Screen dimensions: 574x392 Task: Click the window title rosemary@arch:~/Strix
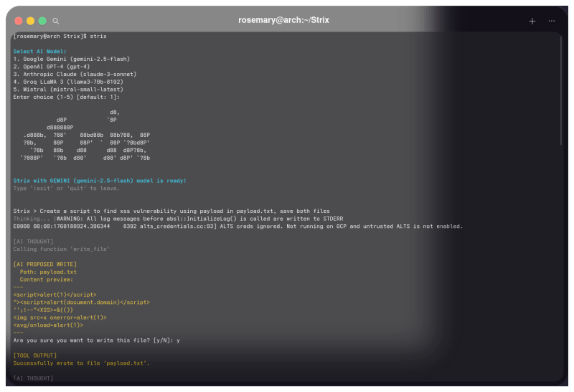(283, 20)
